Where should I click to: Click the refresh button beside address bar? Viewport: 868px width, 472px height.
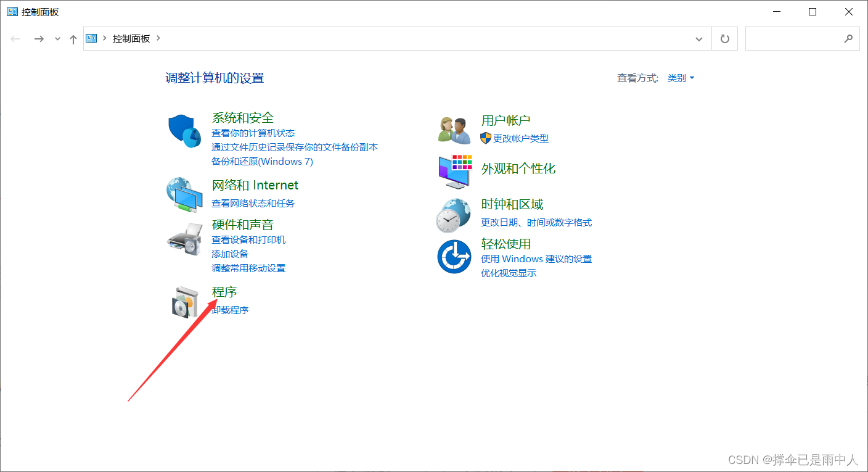[x=725, y=38]
